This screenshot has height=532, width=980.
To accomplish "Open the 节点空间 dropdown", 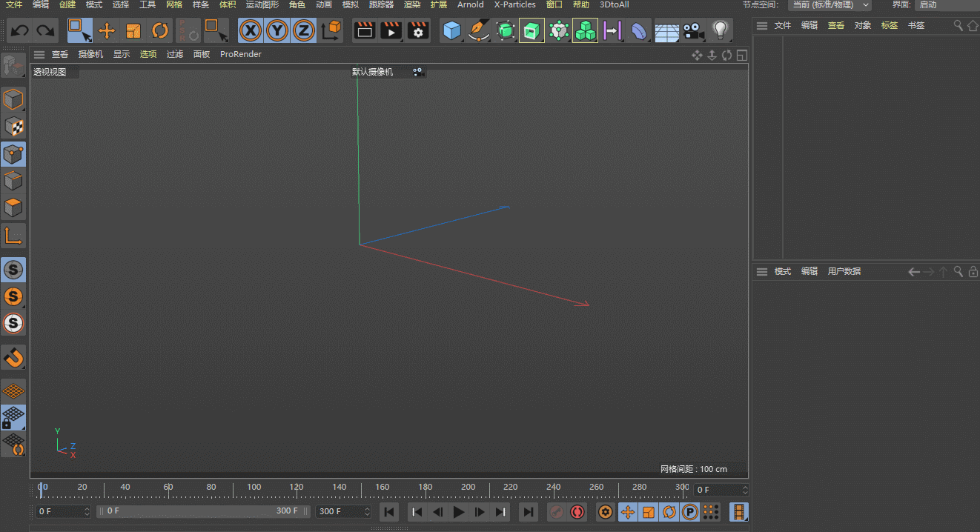I will coord(830,4).
